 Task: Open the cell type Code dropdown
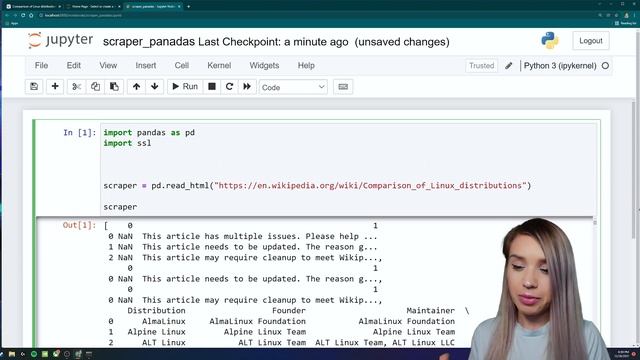tap(293, 87)
